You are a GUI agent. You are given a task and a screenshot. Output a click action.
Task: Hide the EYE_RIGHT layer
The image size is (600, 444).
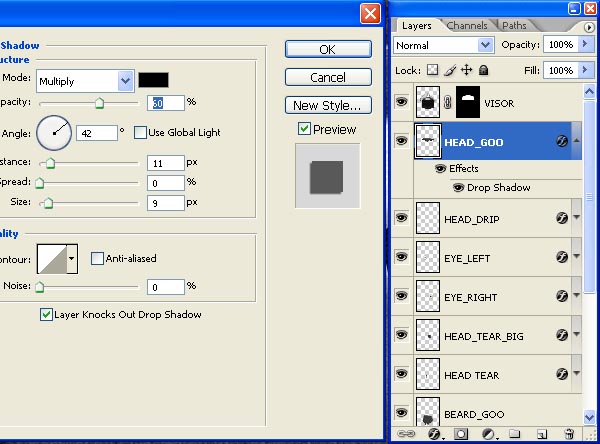pos(401,295)
